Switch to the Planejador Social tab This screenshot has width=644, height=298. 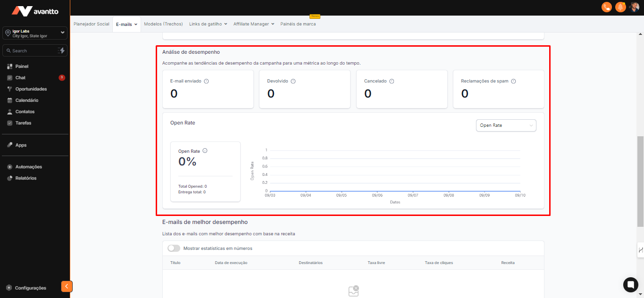pos(92,24)
